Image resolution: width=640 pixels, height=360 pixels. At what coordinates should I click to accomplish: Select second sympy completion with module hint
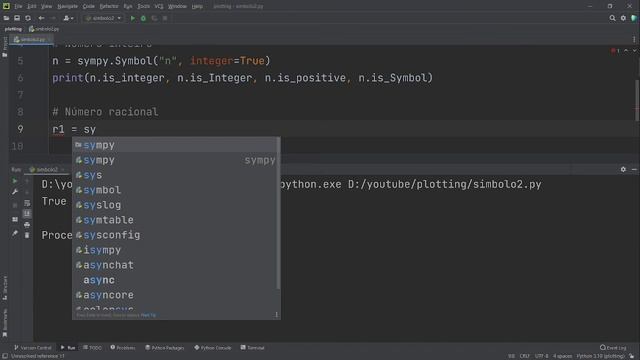(x=176, y=160)
